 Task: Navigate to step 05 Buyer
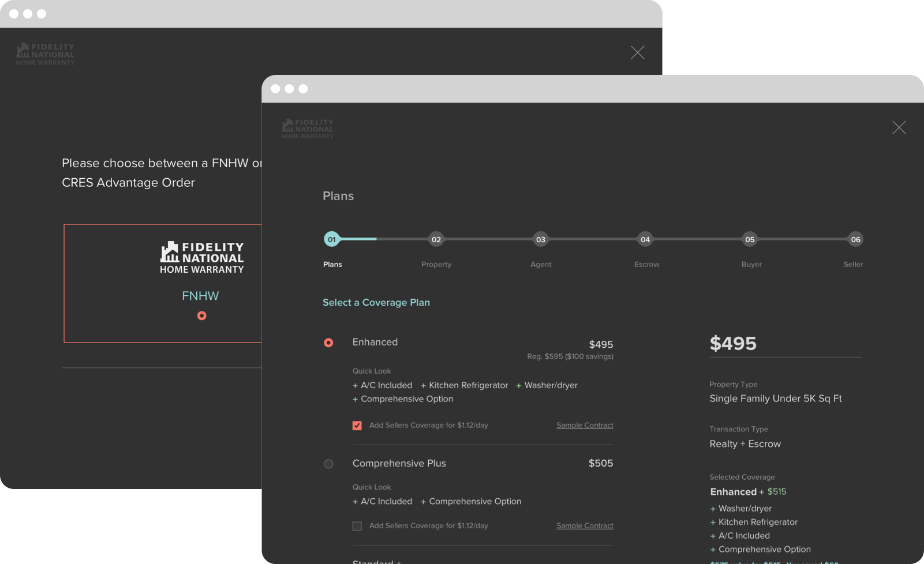pos(750,239)
